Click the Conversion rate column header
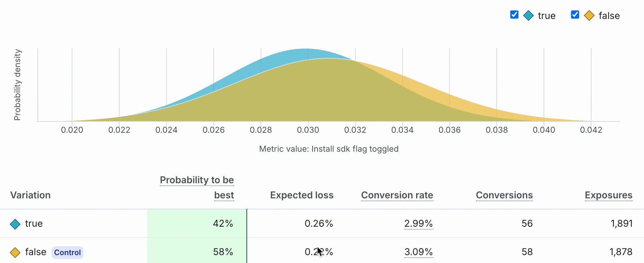 tap(397, 195)
